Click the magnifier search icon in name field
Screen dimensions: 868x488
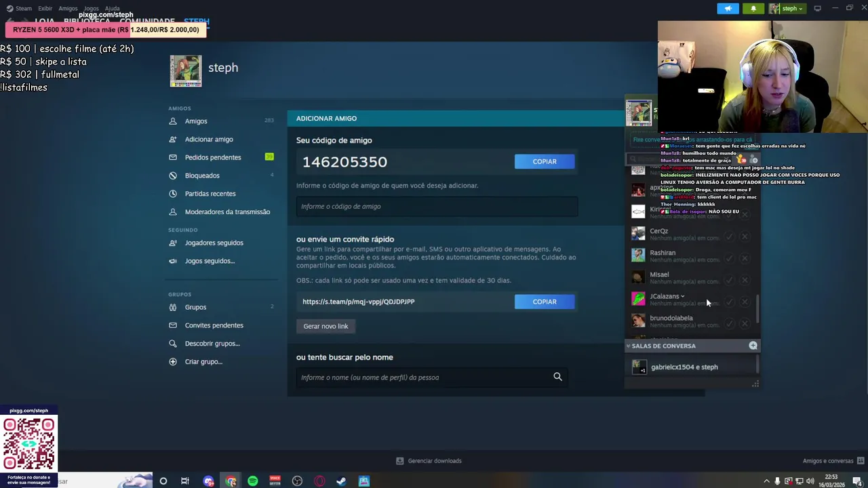(557, 377)
